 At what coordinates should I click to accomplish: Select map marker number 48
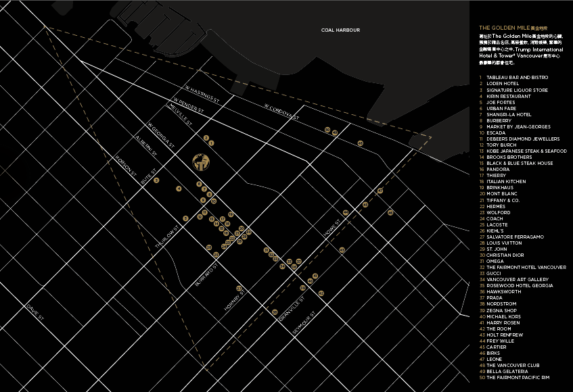coord(361,143)
